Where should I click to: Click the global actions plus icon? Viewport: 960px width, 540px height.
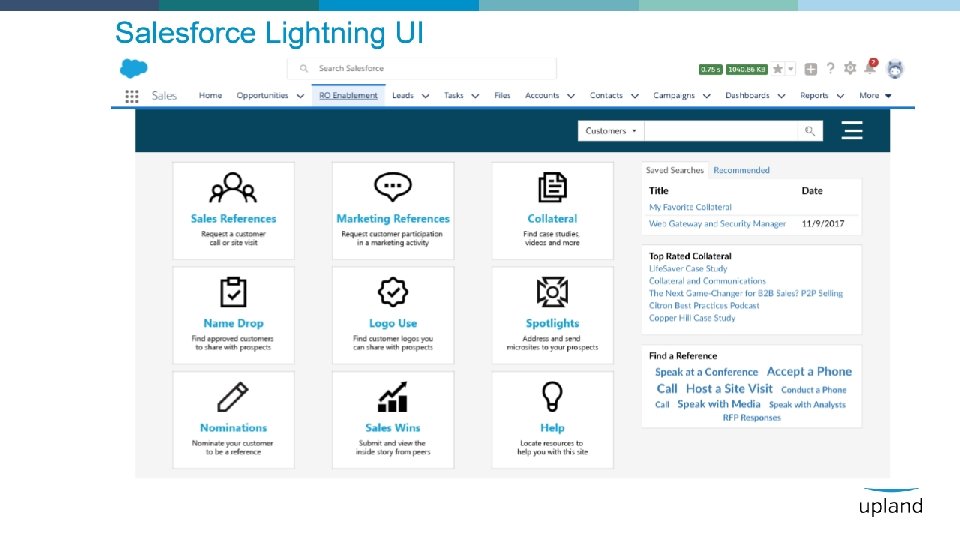coord(811,69)
